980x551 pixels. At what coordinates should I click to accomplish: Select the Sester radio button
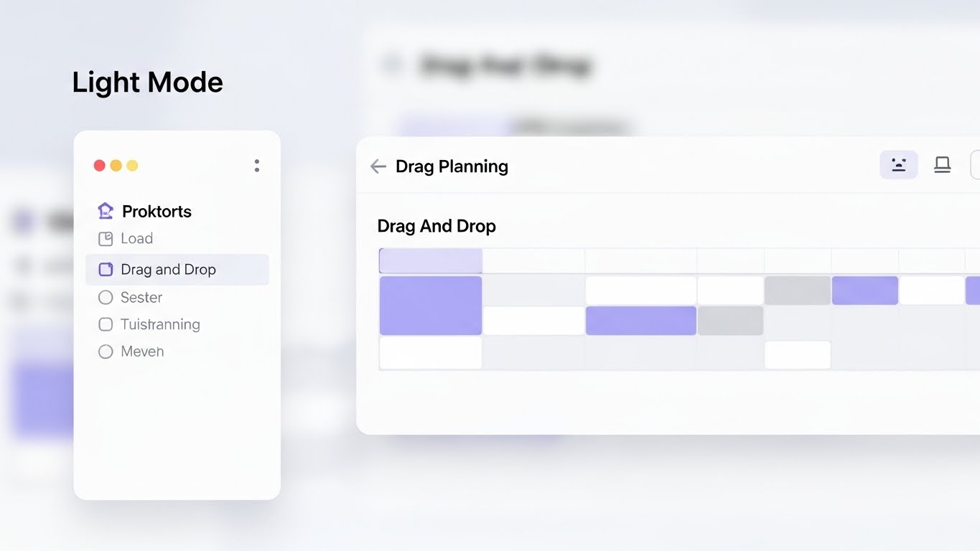click(x=106, y=297)
